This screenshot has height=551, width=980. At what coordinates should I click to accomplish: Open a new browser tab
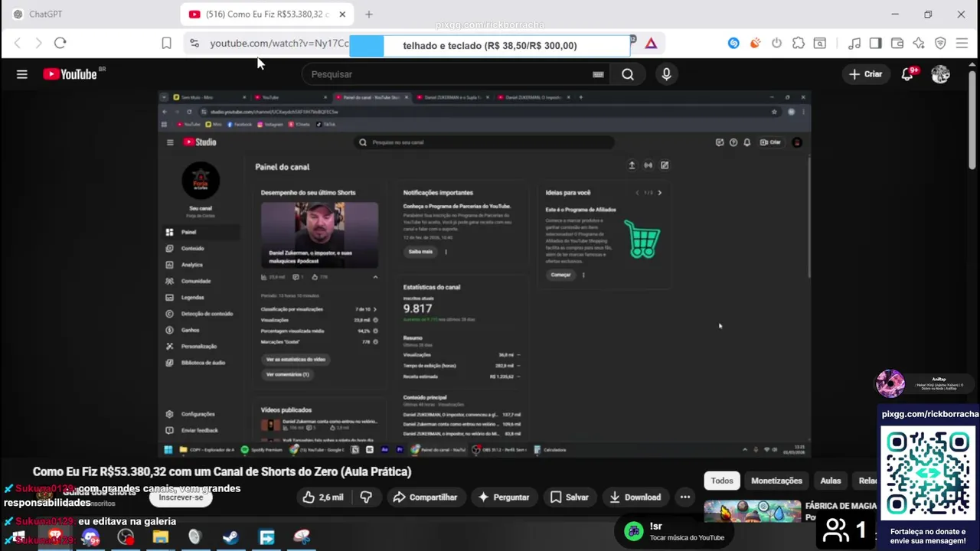tap(369, 14)
